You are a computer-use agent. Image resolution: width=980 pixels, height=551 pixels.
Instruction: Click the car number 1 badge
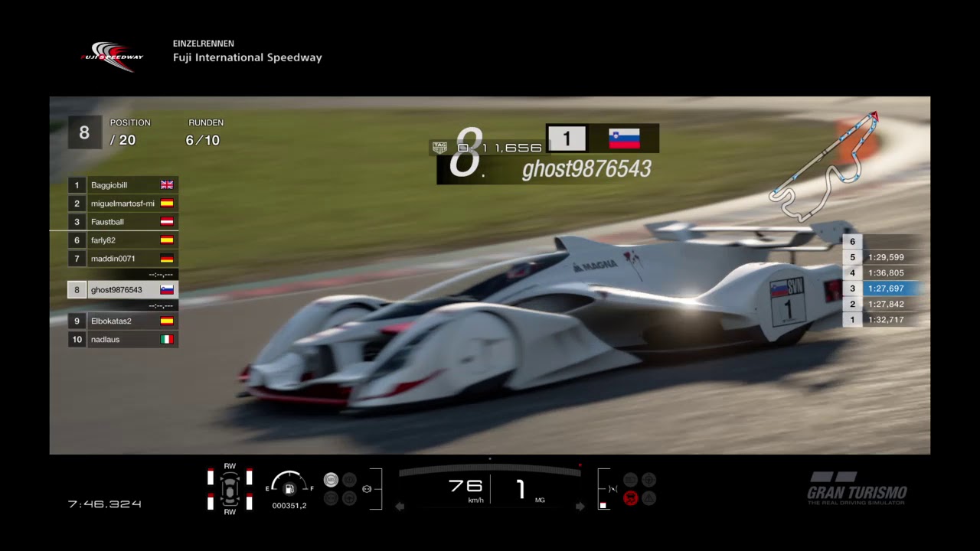pos(567,139)
